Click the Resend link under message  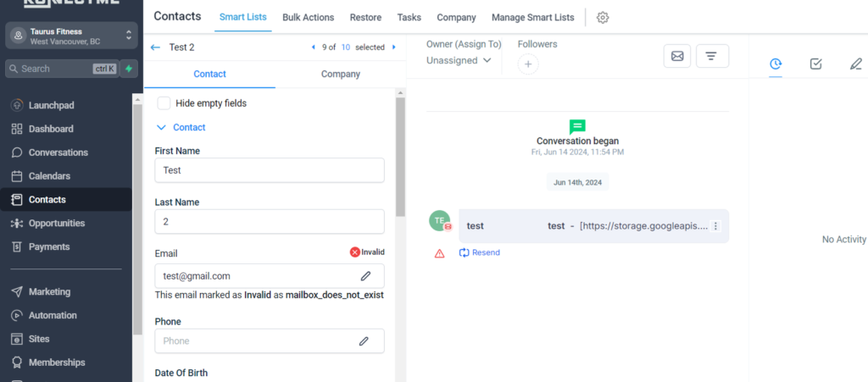480,252
